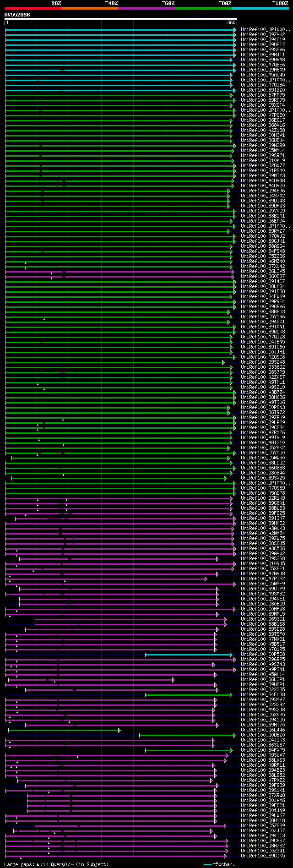The height and width of the screenshot is (868, 293).
Task: Select label UniRef100_B9GRP5
Action: pyautogui.click(x=263, y=659)
